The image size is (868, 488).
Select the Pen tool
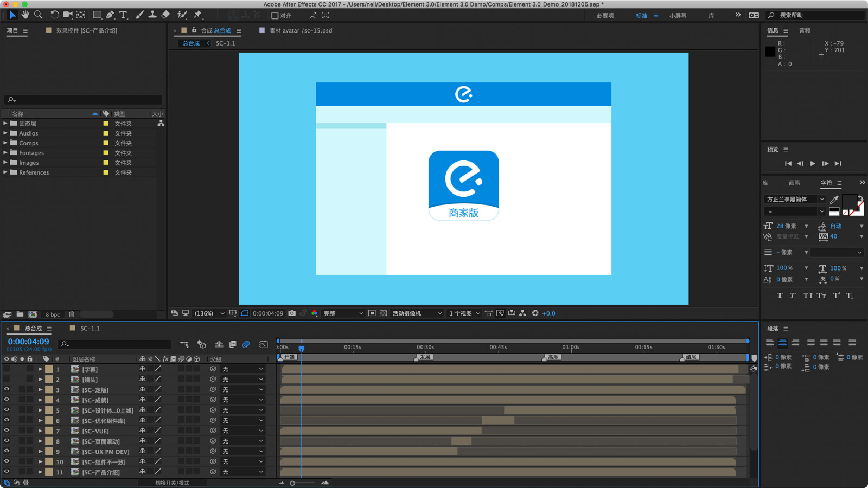pyautogui.click(x=110, y=15)
